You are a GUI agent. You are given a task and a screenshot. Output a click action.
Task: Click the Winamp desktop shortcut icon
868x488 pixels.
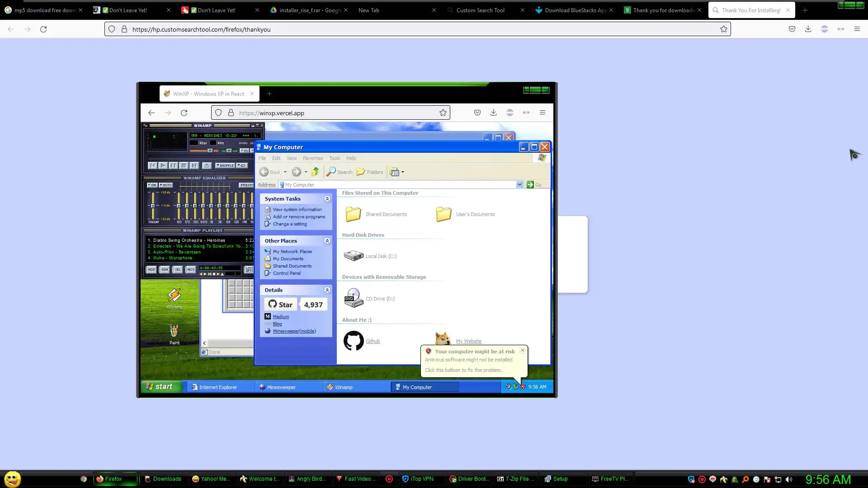(x=174, y=296)
